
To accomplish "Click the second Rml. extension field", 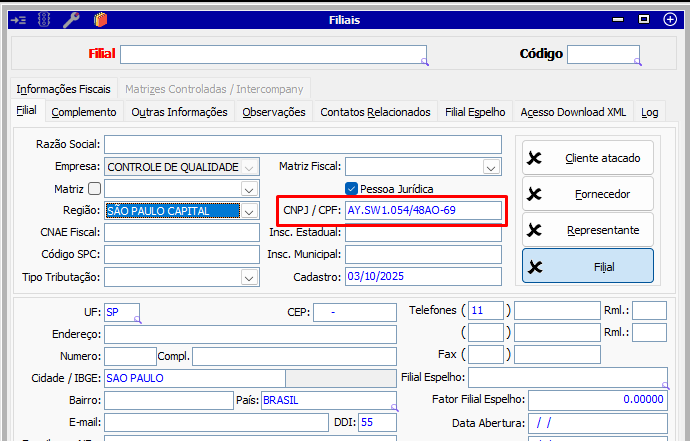I will (x=650, y=333).
